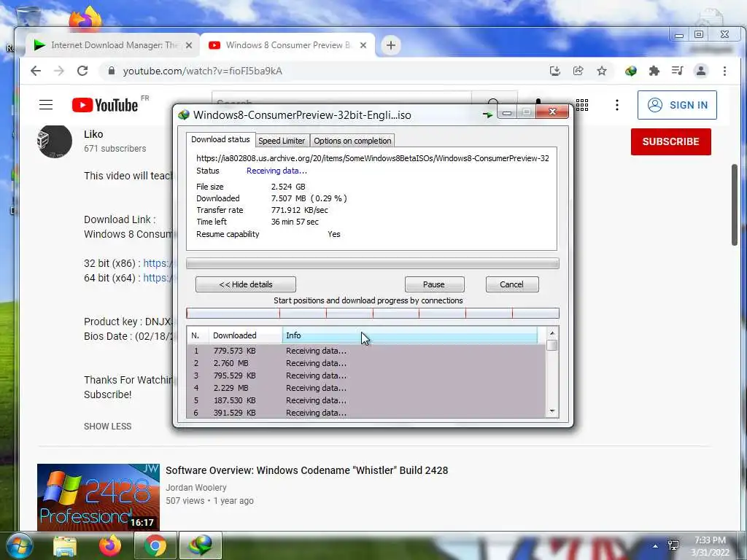Switch to the Internet Download Manager browser tab
This screenshot has height=560, width=747.
point(112,45)
